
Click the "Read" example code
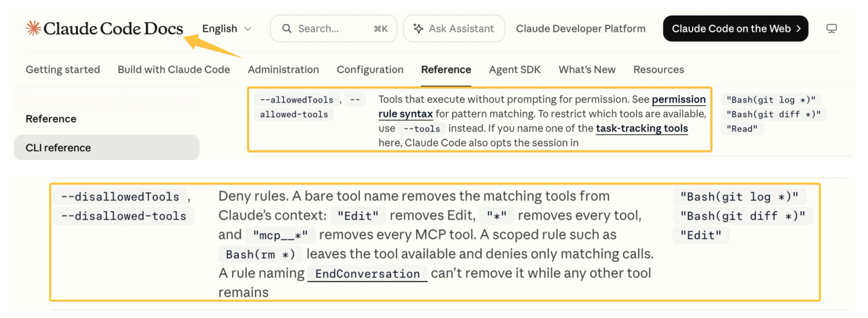click(x=742, y=129)
